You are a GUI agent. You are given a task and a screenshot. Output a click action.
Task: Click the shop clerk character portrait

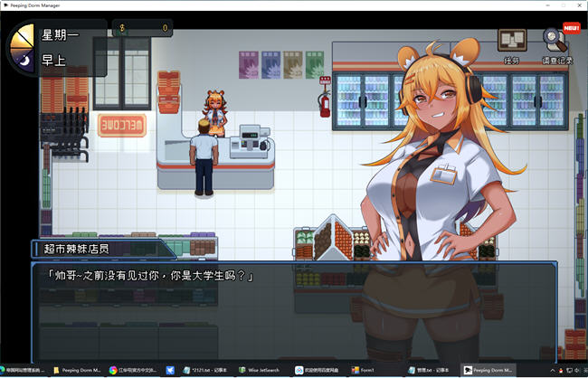(x=434, y=181)
